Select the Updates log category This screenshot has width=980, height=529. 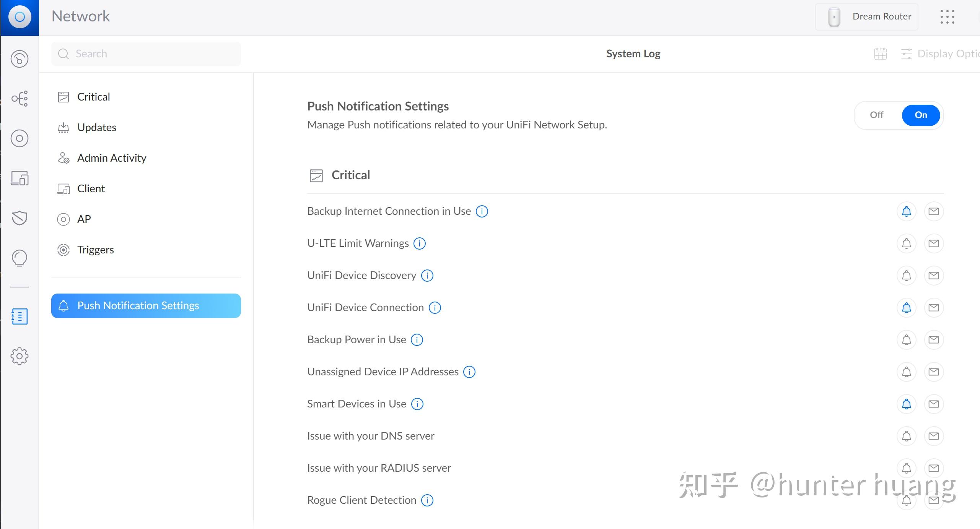click(97, 127)
